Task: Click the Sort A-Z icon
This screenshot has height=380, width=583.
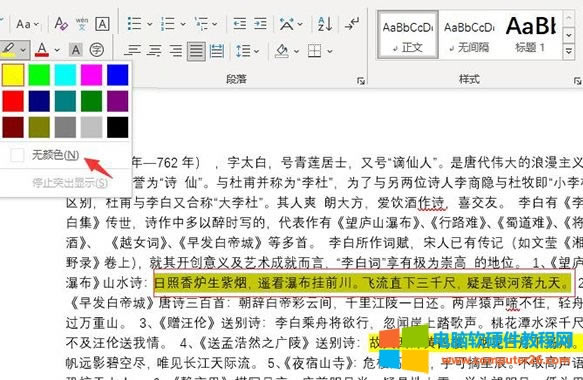Action: (325, 24)
